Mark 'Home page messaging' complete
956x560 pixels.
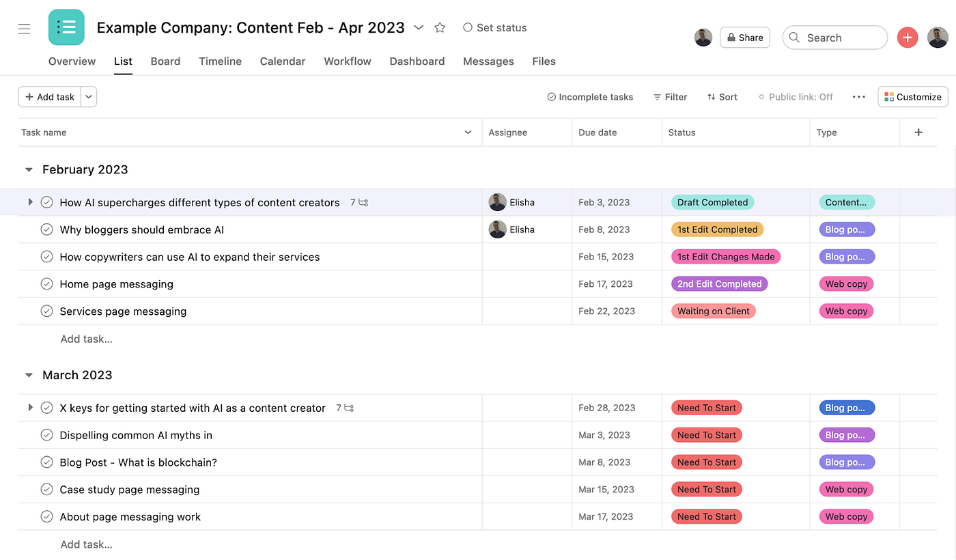[46, 283]
